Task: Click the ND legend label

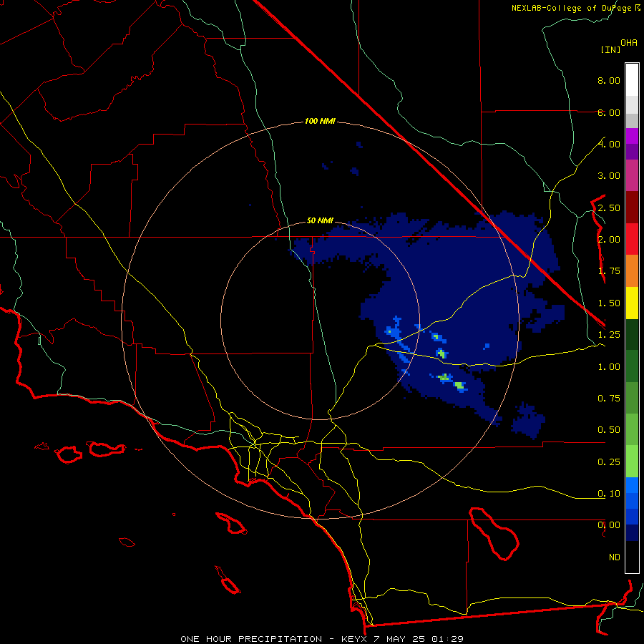Action: [x=615, y=557]
